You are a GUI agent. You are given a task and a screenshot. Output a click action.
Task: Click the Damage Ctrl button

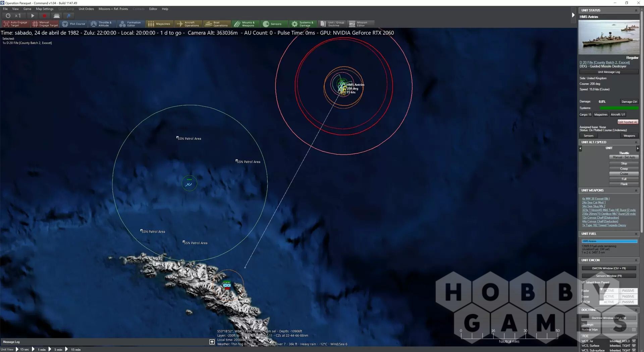coord(629,101)
